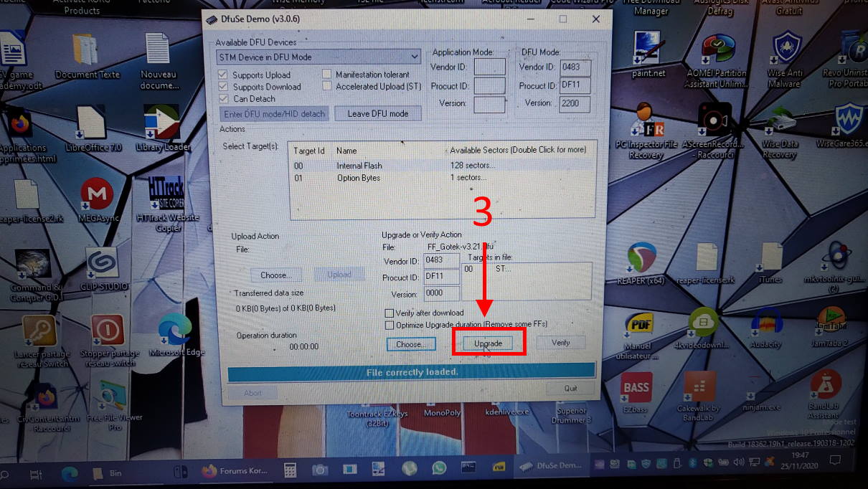Click Enter DFU mode/HID detach button
The height and width of the screenshot is (489, 868).
274,113
